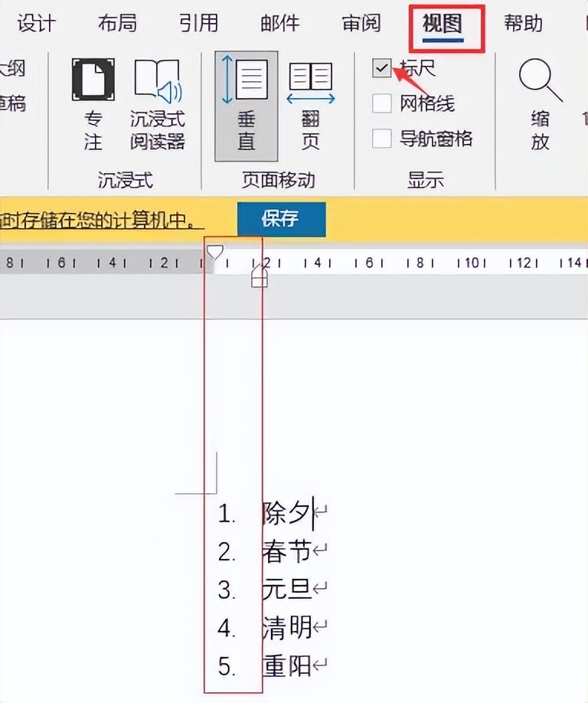Select the first-line indent marker on ruler
Viewport: 588px width, 703px height.
coord(214,252)
